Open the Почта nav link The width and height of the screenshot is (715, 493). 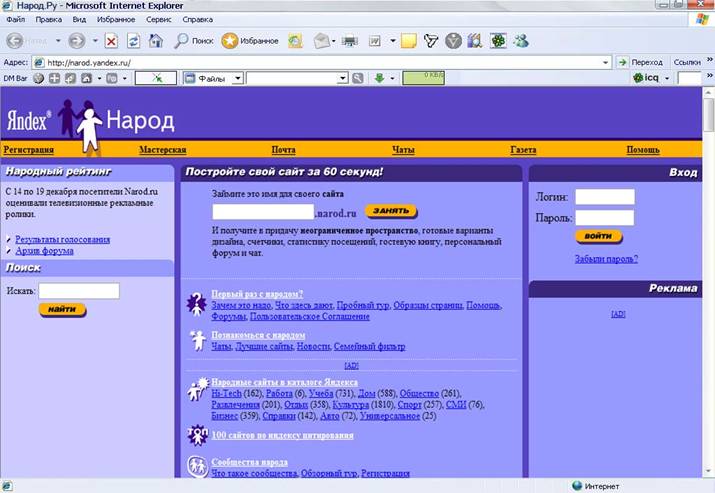[283, 150]
